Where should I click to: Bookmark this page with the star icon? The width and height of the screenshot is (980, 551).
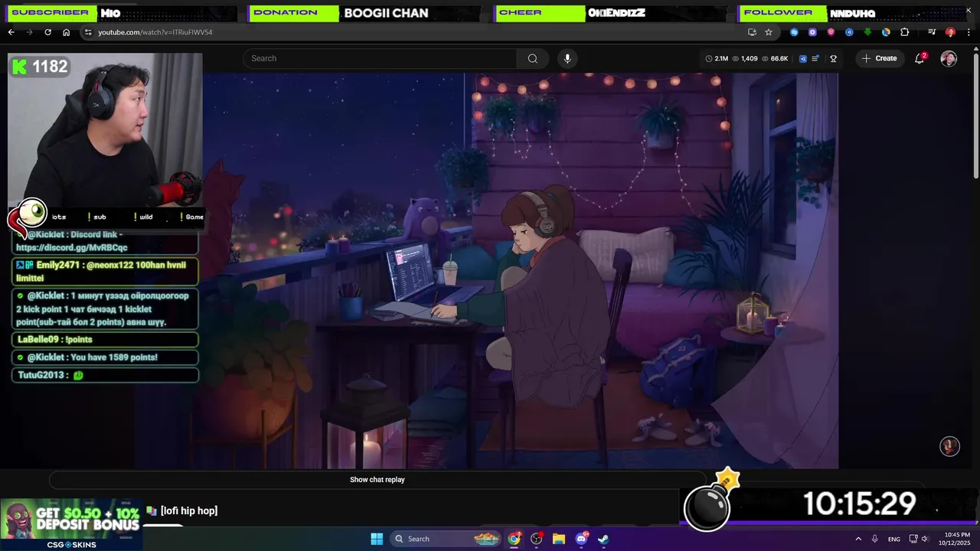click(769, 32)
